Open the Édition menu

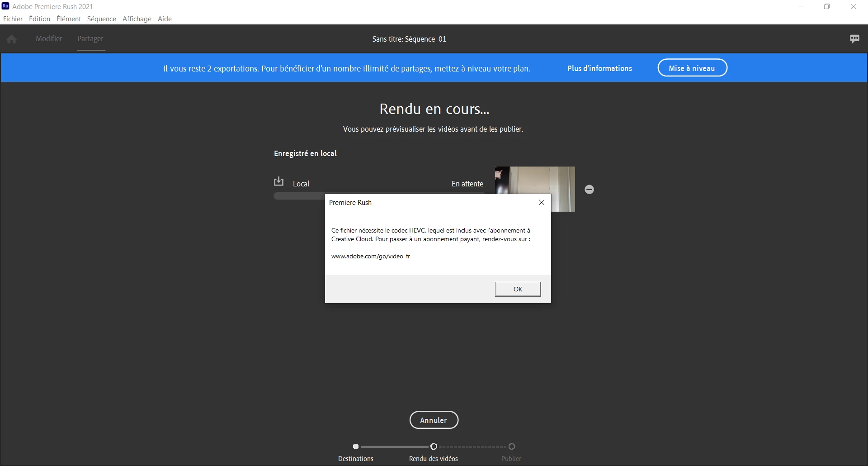tap(39, 19)
